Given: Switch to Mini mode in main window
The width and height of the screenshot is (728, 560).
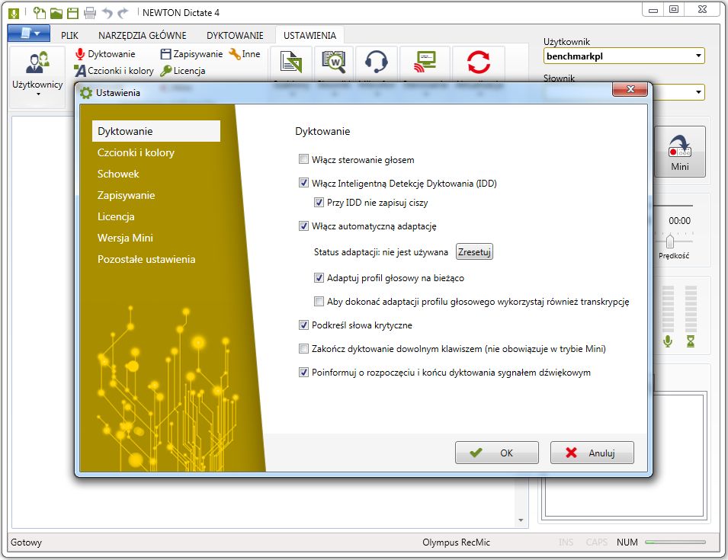Looking at the screenshot, I should pos(680,152).
